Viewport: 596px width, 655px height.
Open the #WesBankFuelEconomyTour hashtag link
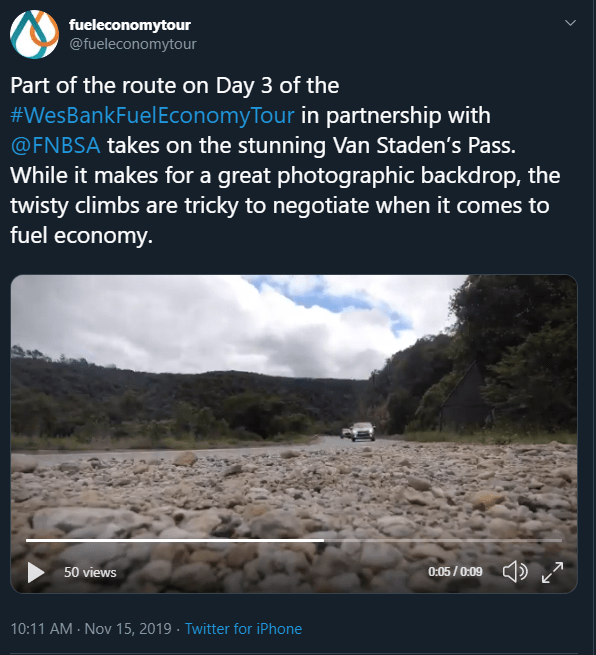152,115
